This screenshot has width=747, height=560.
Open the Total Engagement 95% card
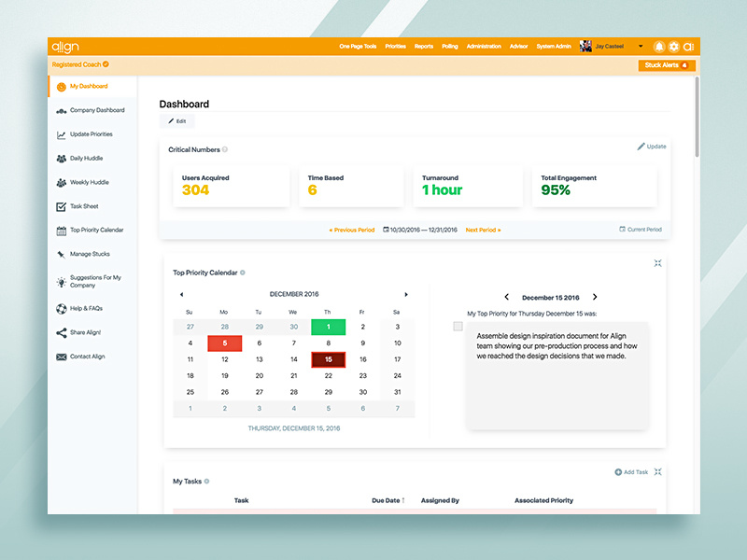[x=594, y=186]
